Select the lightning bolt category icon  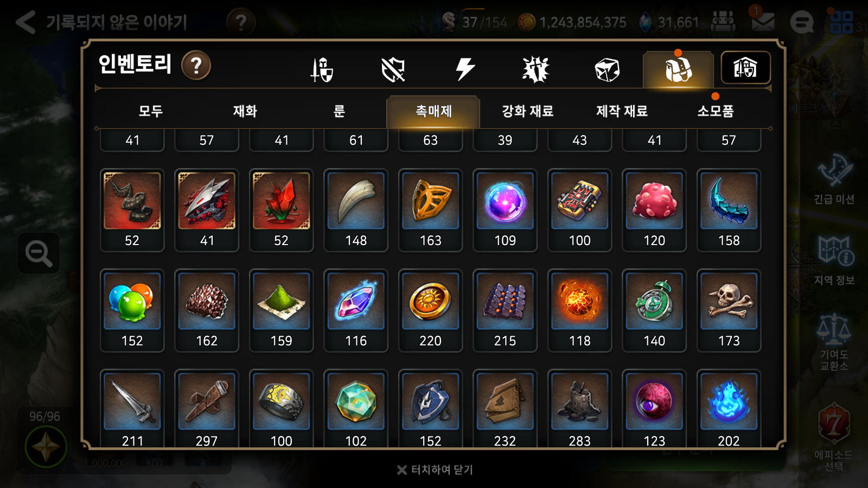(465, 69)
